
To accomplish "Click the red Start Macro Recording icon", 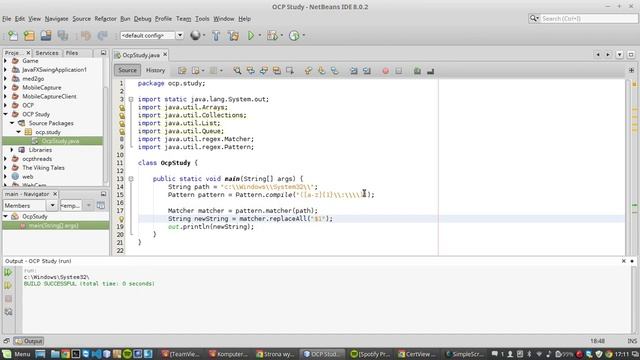I will [385, 71].
